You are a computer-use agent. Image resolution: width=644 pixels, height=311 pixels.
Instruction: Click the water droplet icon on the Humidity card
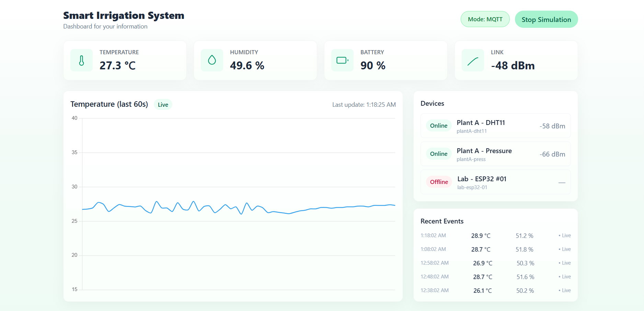click(212, 60)
